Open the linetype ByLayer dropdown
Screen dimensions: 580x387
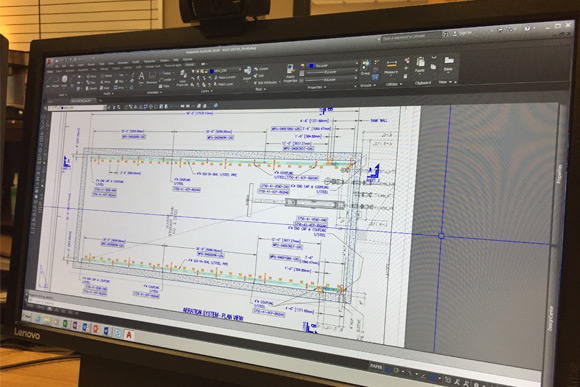331,80
